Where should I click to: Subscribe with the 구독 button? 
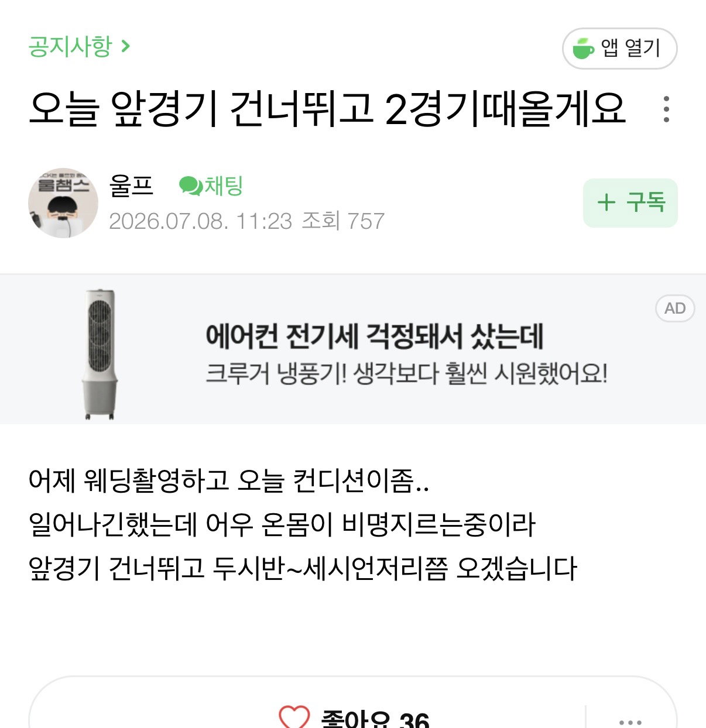(x=630, y=203)
